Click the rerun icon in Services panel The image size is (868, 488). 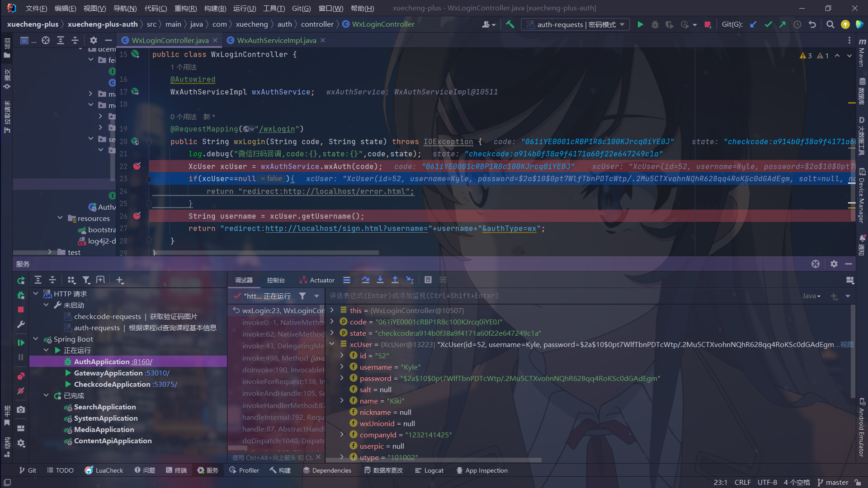(21, 281)
